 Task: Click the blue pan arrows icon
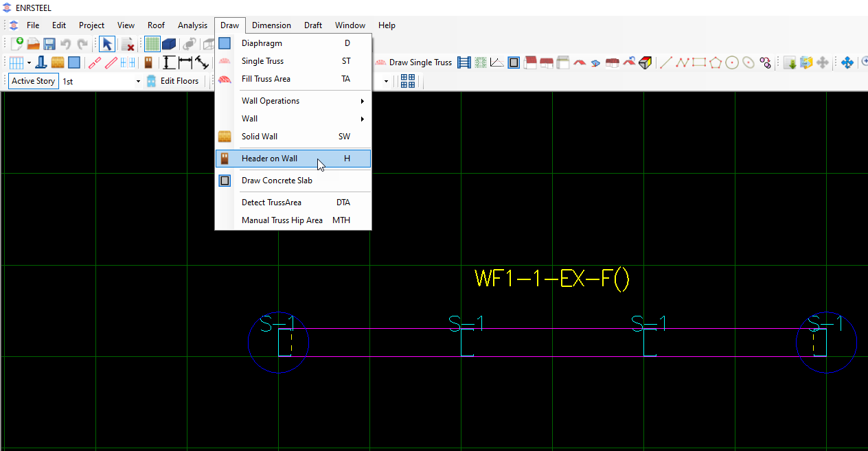(x=847, y=62)
